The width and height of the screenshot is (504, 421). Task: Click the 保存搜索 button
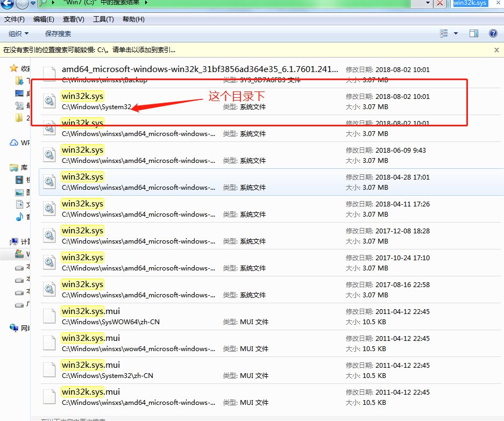click(x=58, y=33)
